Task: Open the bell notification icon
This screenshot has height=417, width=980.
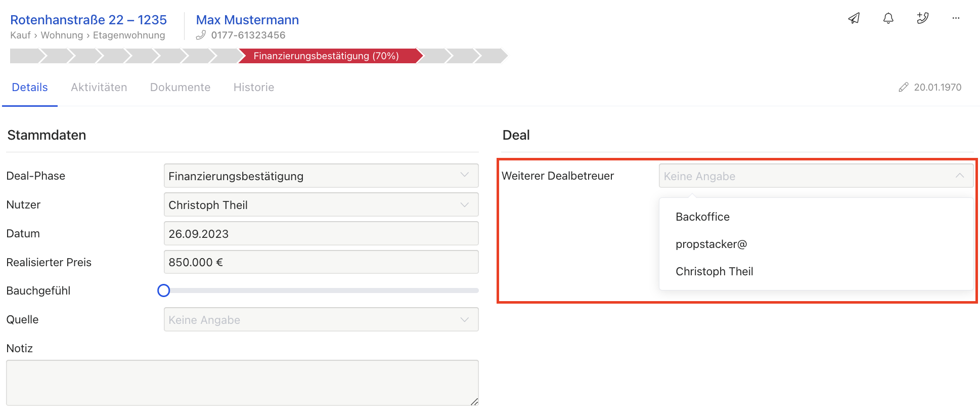Action: [888, 18]
